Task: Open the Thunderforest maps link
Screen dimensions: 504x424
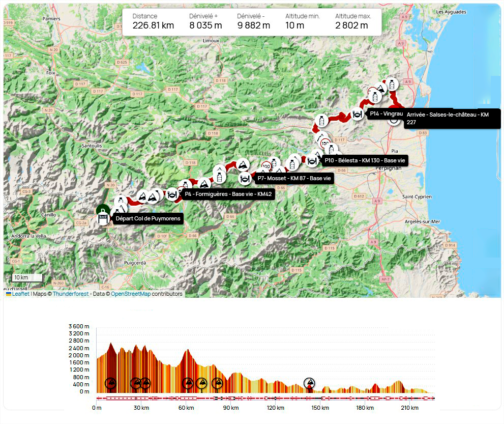Action: coord(71,294)
